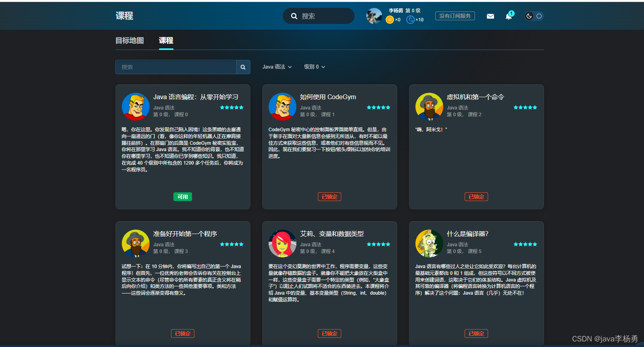Image resolution: width=644 pixels, height=347 pixels.
Task: Click 已锁定 on 准备好开始第一个程序 card
Action: click(x=183, y=334)
